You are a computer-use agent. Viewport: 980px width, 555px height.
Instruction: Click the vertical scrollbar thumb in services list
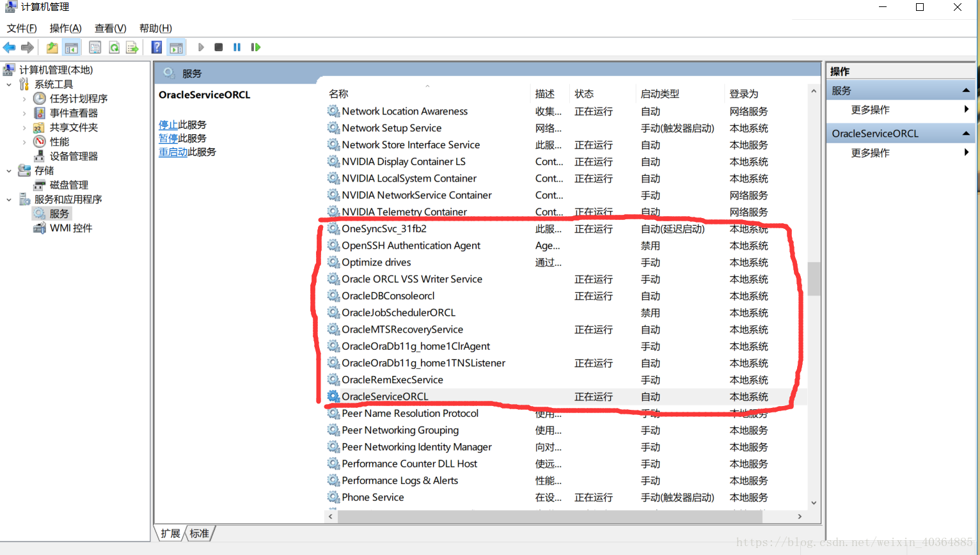(x=814, y=279)
